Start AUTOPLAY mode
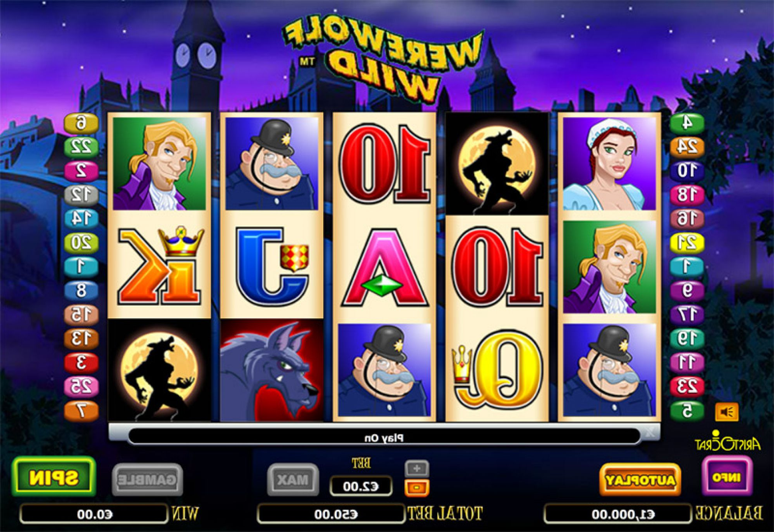Viewport: 774px width, 532px height. 640,480
